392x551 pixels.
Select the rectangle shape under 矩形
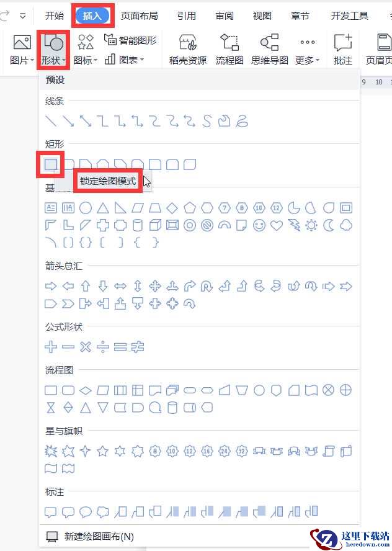coord(51,164)
